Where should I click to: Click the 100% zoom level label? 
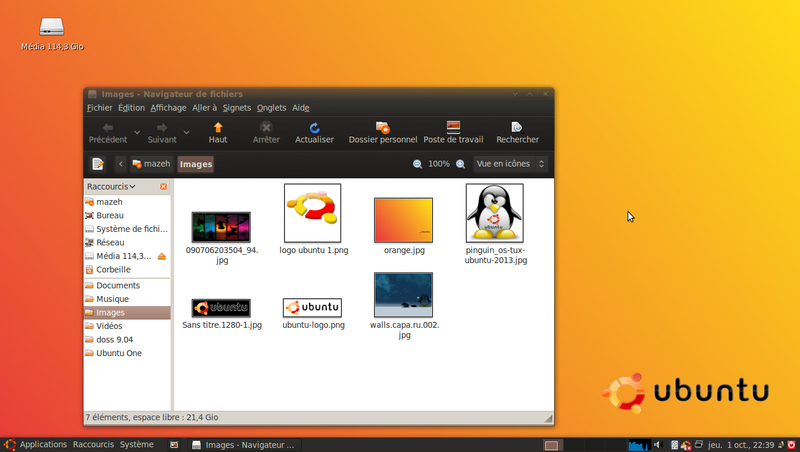point(439,164)
